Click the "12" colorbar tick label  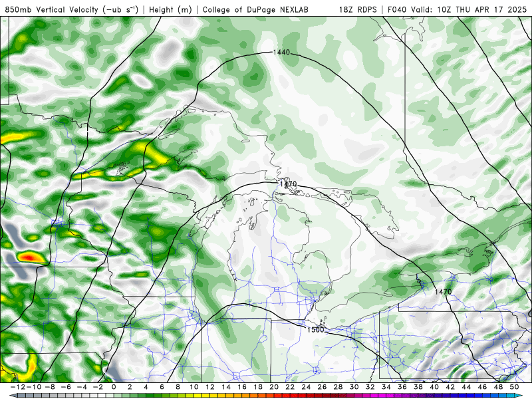coord(210,387)
